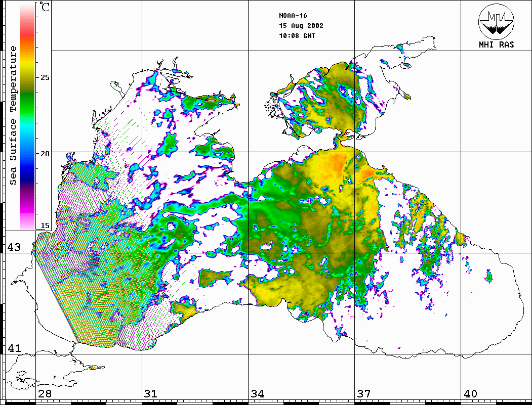Click the 25 tick label on the color scale
532x405 pixels.
point(45,77)
